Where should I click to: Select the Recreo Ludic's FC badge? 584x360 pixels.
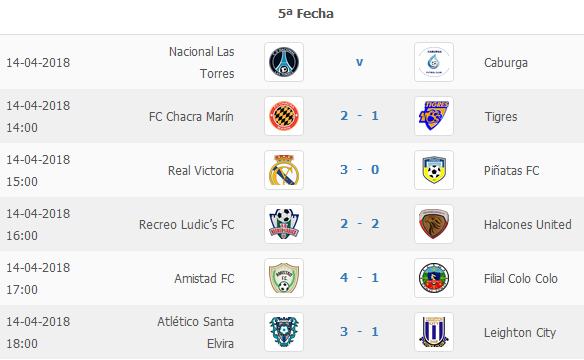point(284,224)
